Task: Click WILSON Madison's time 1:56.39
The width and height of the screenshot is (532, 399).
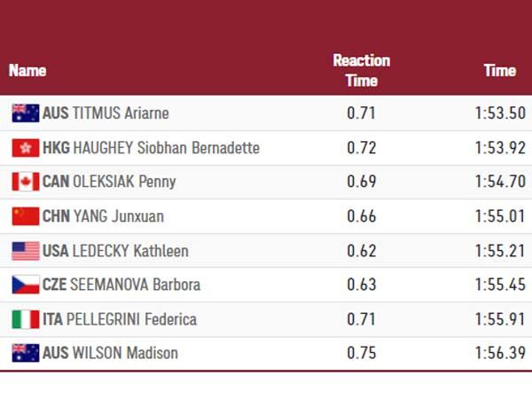Action: tap(500, 353)
